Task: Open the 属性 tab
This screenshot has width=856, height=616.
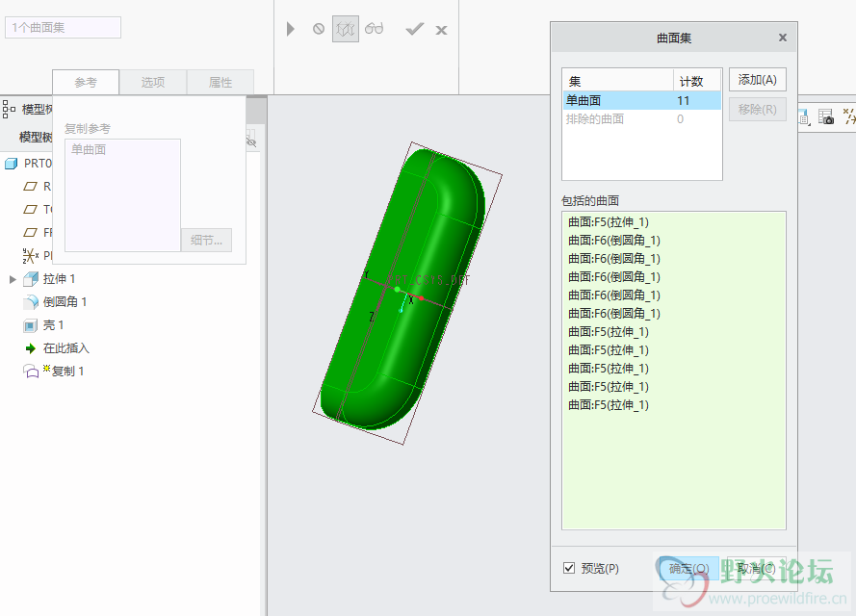Action: point(220,83)
